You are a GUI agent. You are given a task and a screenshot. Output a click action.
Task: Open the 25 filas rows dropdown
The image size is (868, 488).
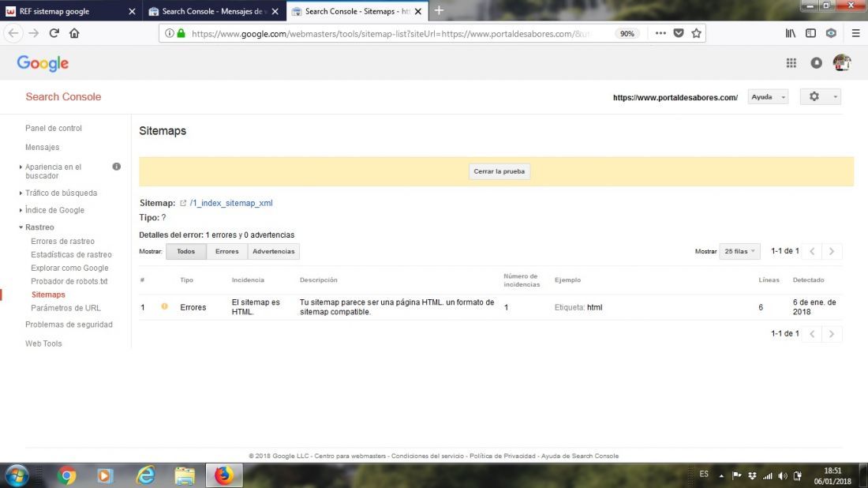click(x=739, y=251)
